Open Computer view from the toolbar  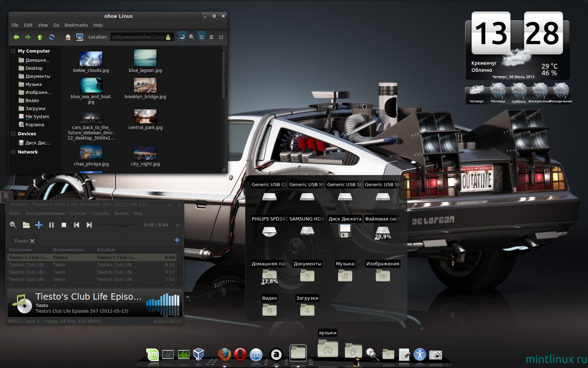80,37
